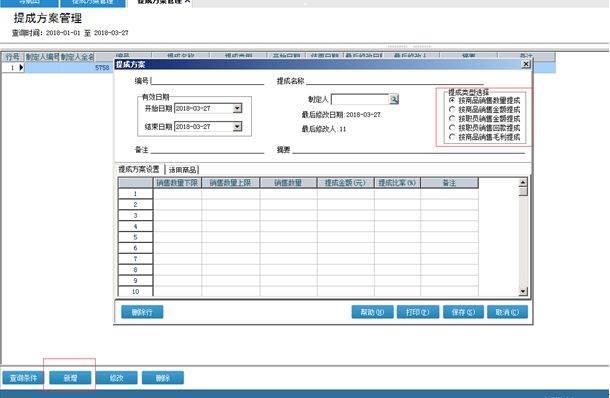Click the search icon beside 制定人 field

click(394, 99)
